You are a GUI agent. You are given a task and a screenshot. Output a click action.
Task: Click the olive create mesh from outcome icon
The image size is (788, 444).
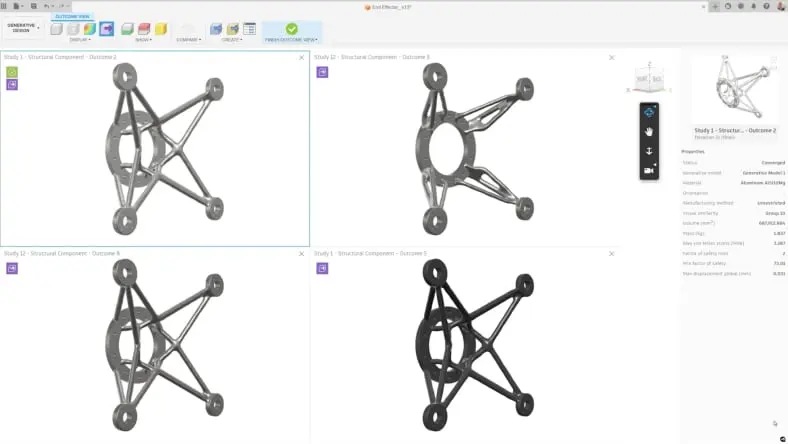point(233,29)
